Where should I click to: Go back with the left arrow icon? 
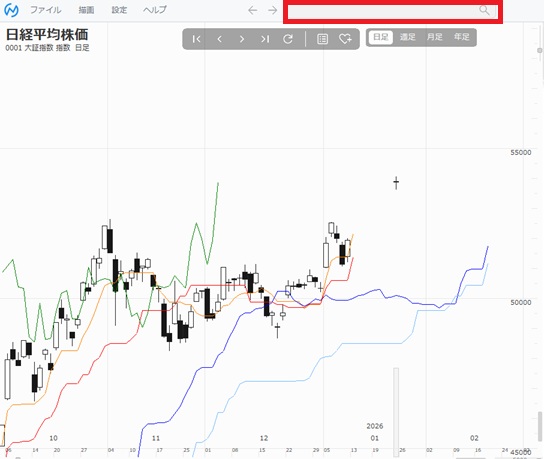(253, 10)
